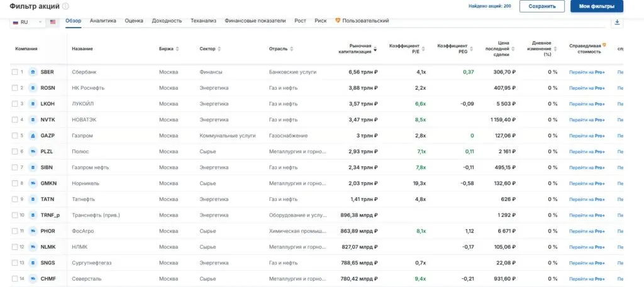Screen dimensions: 644x287
Task: Click the info icon beside Фильтр акций
Action: (x=65, y=6)
